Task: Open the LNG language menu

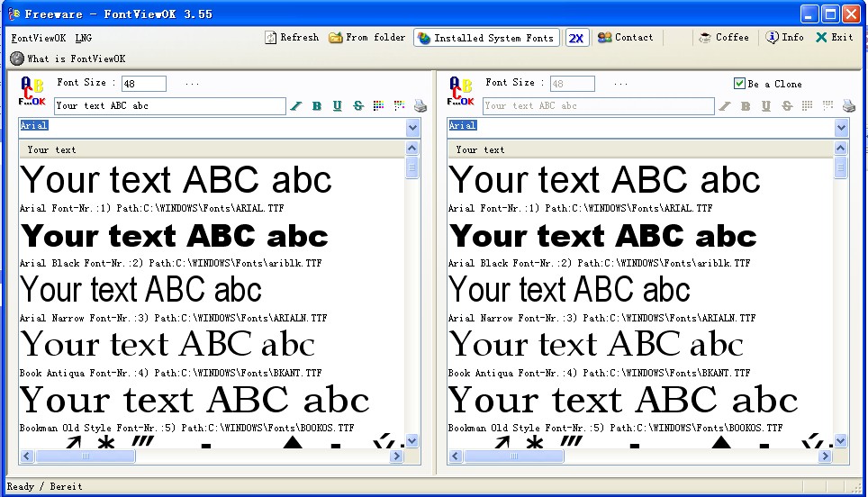Action: (83, 38)
